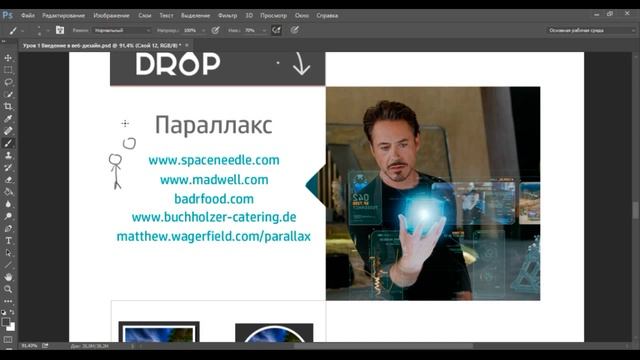
Task: Select the Quick Selection tool
Action: click(8, 95)
